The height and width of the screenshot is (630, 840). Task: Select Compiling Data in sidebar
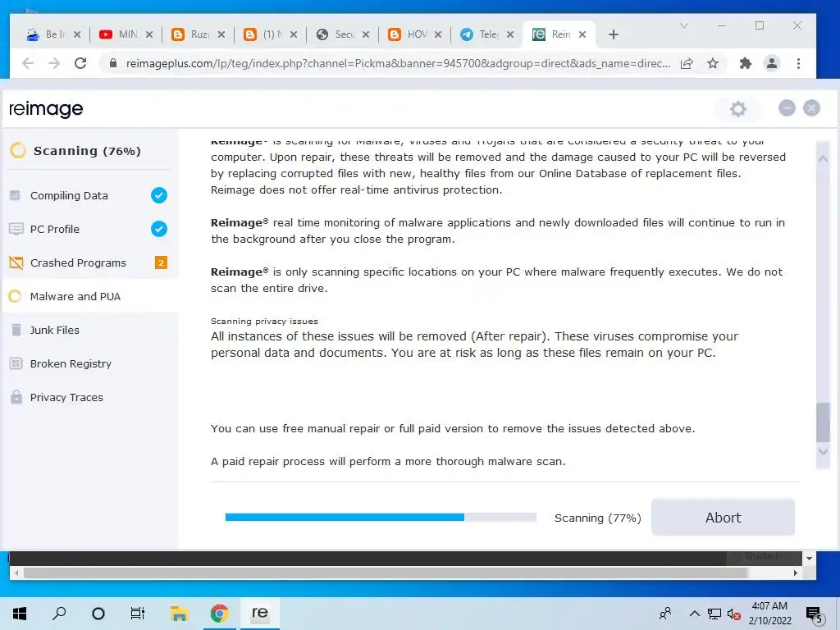(x=89, y=195)
